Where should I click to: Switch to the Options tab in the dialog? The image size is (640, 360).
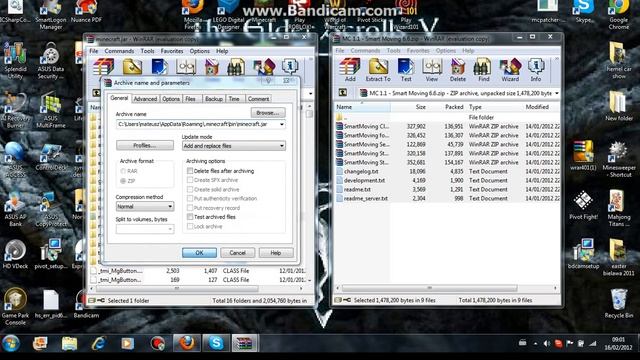click(x=171, y=99)
